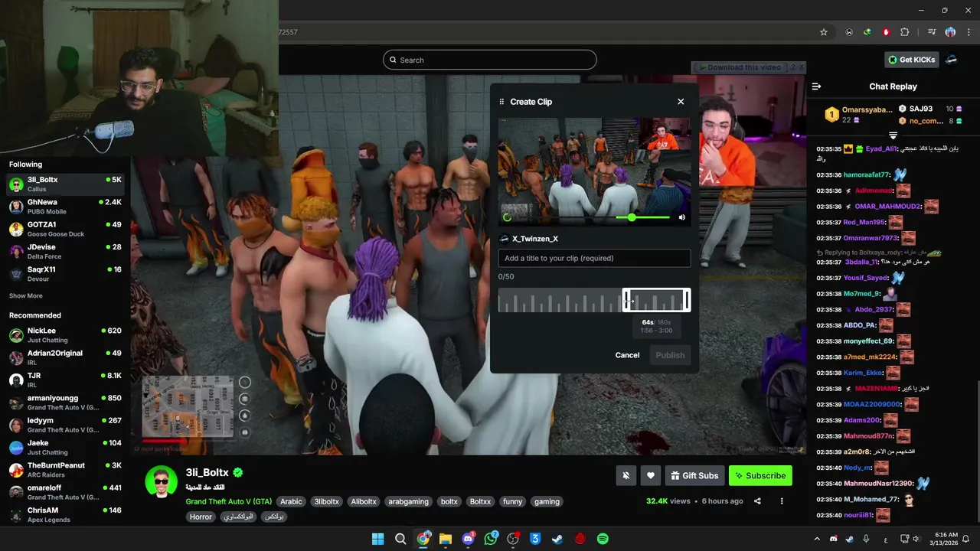Open the video three-dot options menu
This screenshot has height=551, width=980.
(x=782, y=501)
